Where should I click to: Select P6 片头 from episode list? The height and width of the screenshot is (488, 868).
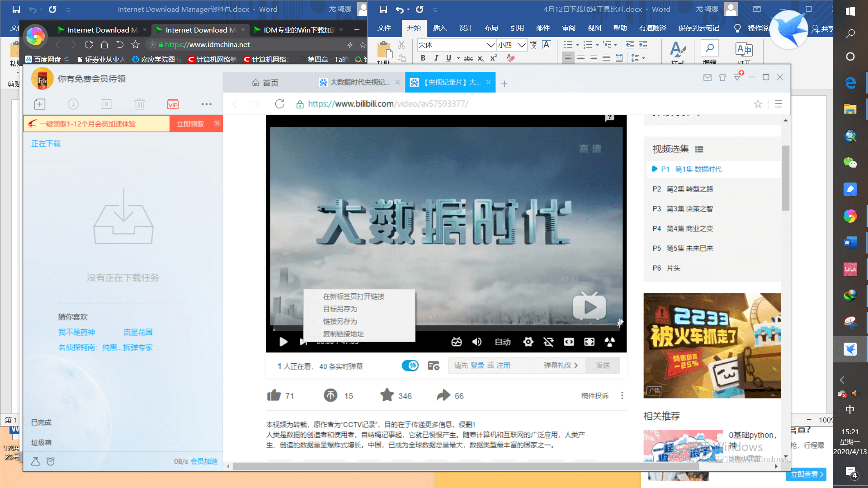[x=713, y=268]
